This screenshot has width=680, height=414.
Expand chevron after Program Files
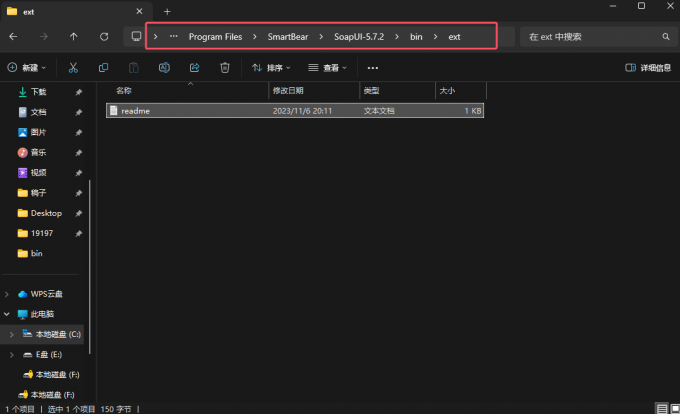click(x=255, y=37)
